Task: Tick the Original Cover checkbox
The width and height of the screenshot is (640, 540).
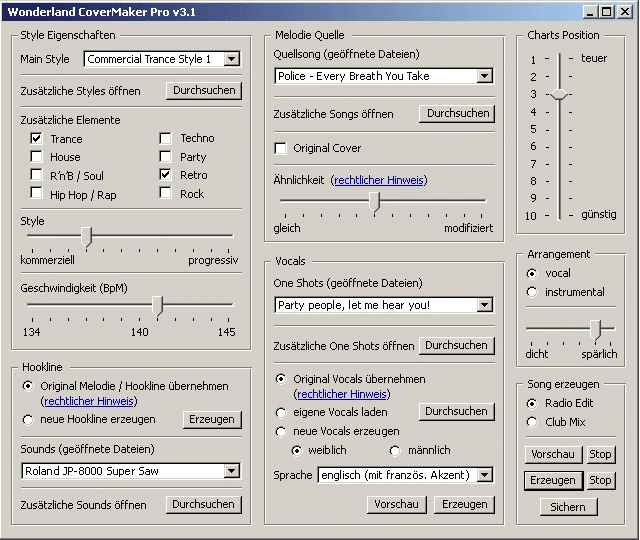Action: click(281, 148)
